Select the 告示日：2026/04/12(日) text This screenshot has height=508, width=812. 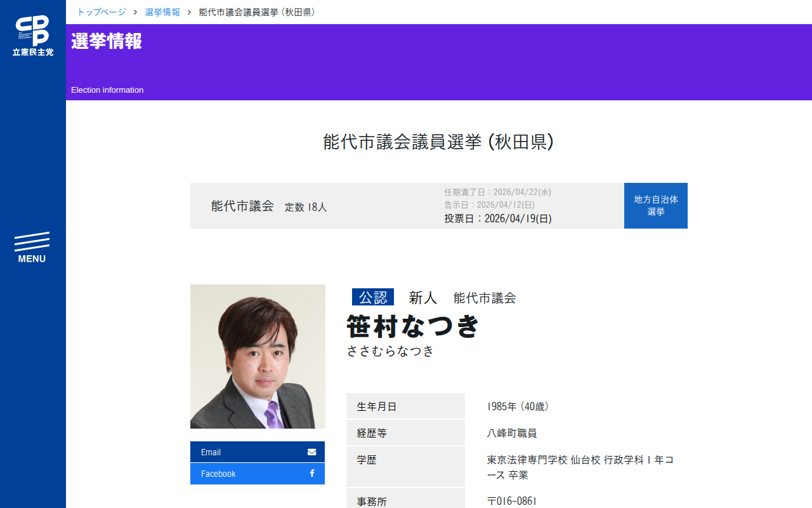tap(489, 204)
